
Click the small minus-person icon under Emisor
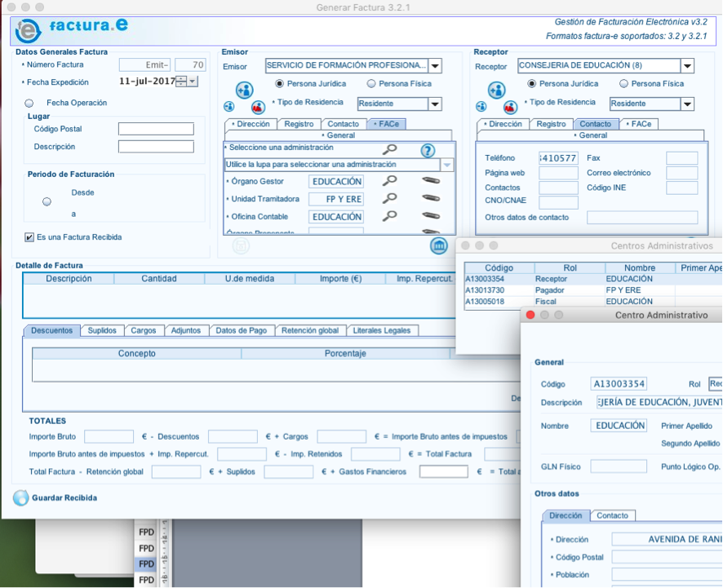(228, 107)
